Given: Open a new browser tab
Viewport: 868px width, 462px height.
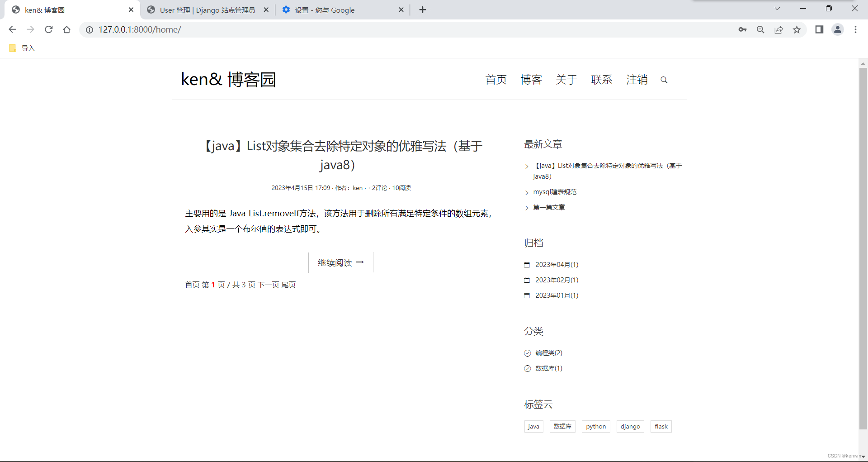Looking at the screenshot, I should pos(423,10).
